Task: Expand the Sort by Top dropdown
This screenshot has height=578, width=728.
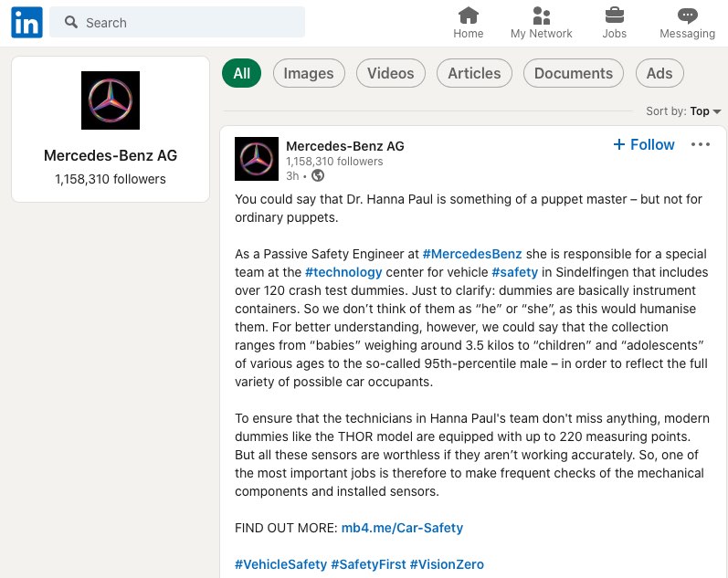Action: pyautogui.click(x=683, y=111)
